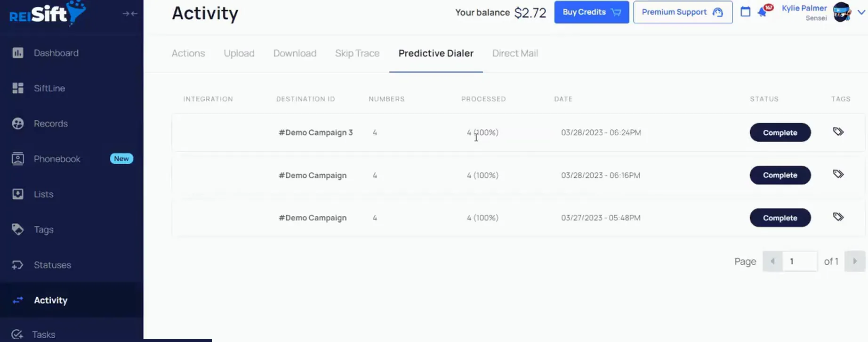Screen dimensions: 868x342
Task: Click the page number input field
Action: tap(800, 261)
